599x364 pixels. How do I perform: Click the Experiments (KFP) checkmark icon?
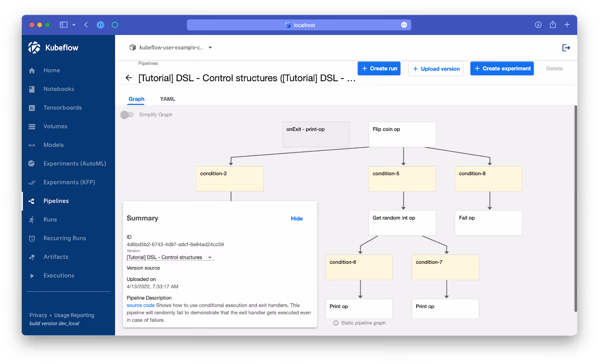click(32, 183)
